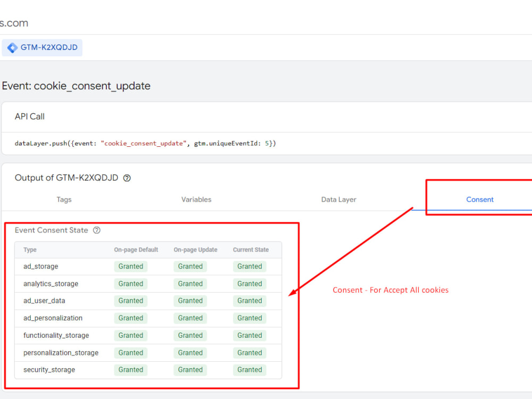Open the Data Layer tab

point(338,199)
